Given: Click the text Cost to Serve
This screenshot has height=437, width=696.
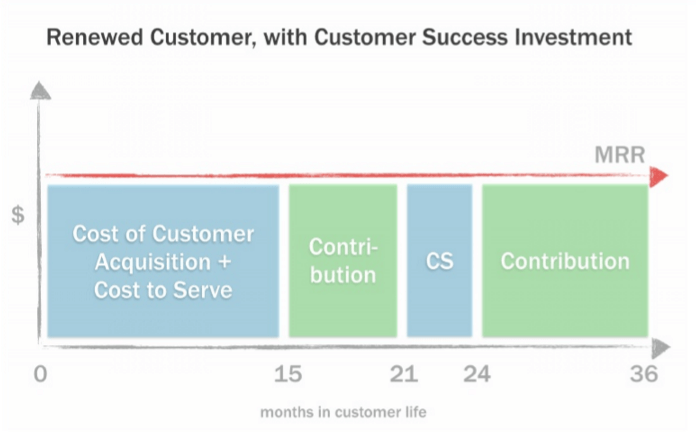Looking at the screenshot, I should (x=163, y=291).
